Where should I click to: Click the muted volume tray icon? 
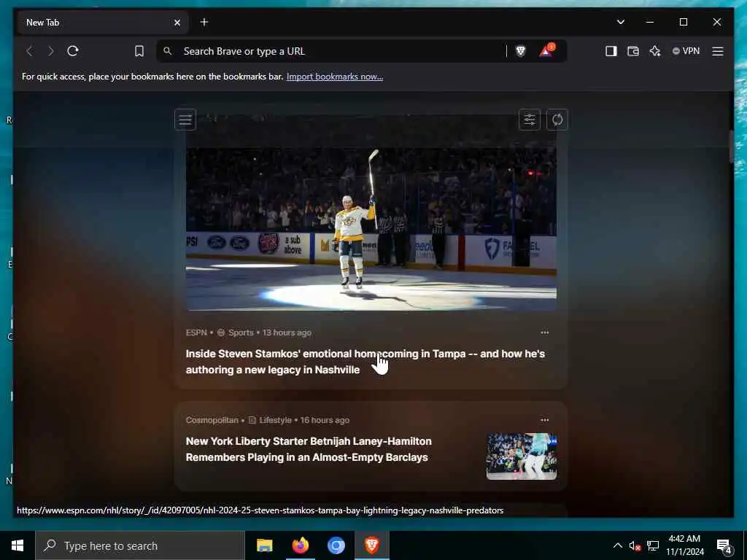tap(635, 545)
